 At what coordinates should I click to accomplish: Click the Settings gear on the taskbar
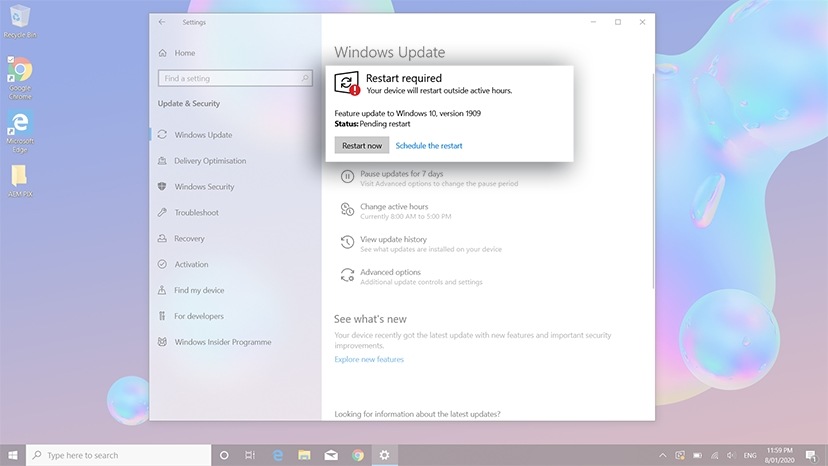point(384,455)
